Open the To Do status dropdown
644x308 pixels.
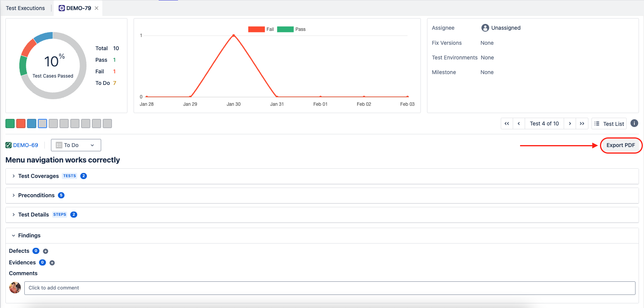click(x=76, y=145)
